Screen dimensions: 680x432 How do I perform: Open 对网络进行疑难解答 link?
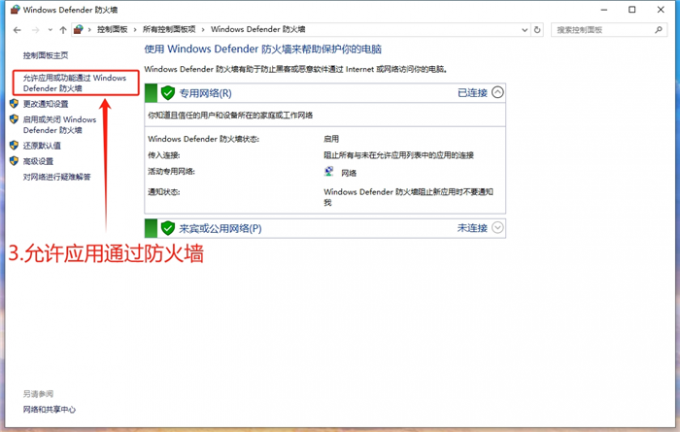click(x=57, y=177)
